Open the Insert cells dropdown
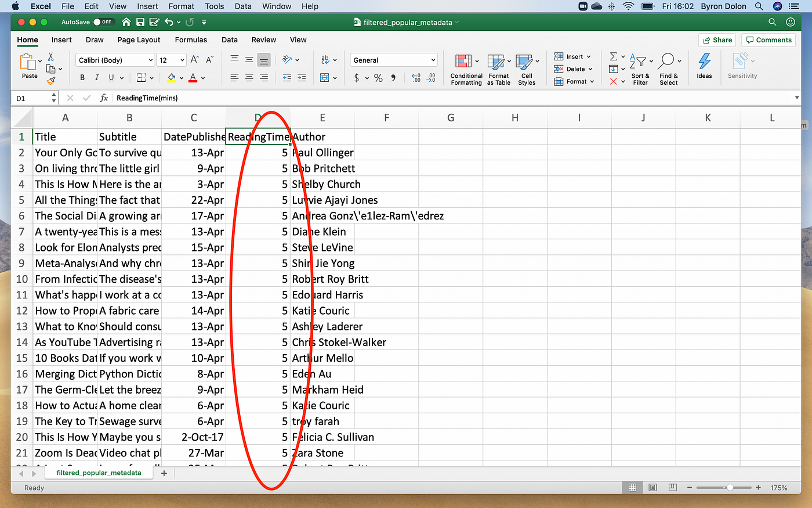Viewport: 812px width, 508px height. pos(572,57)
